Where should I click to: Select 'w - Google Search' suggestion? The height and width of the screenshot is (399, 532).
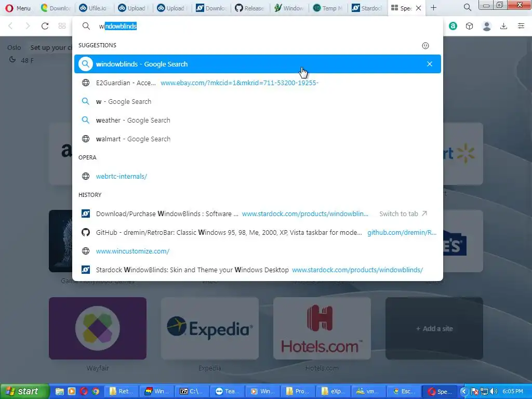pyautogui.click(x=258, y=101)
